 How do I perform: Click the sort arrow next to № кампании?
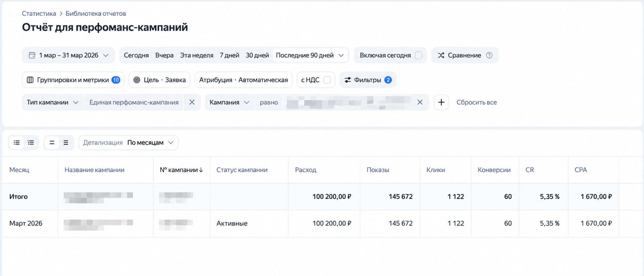coord(201,170)
